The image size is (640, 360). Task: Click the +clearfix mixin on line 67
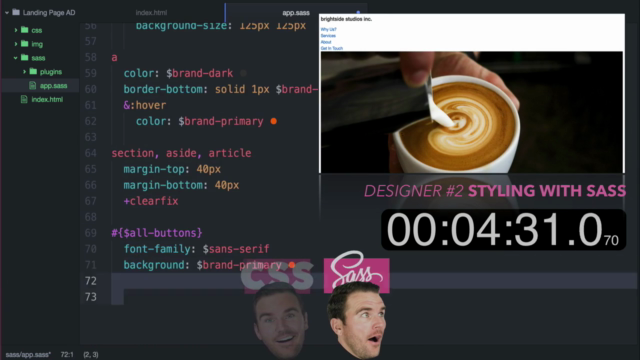click(151, 201)
